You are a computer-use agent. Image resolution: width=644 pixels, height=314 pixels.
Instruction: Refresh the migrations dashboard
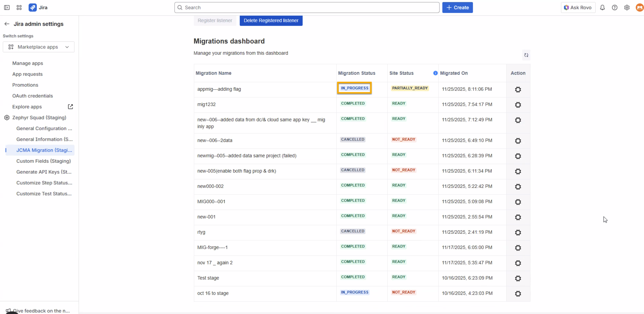526,55
